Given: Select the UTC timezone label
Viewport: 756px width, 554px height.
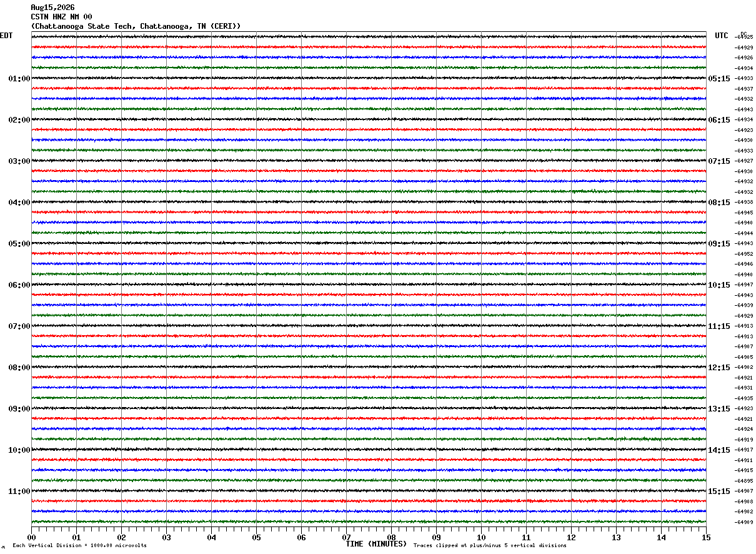Looking at the screenshot, I should coord(722,36).
